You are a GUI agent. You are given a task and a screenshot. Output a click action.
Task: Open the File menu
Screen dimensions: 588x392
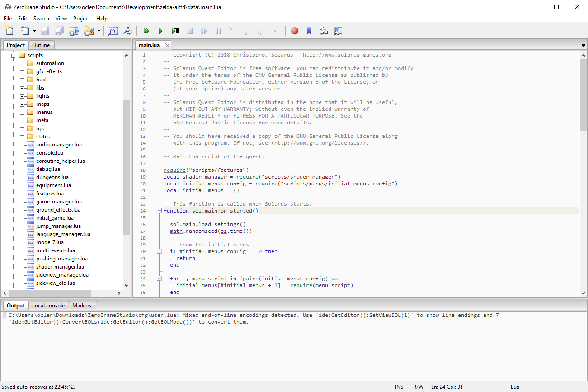(x=8, y=19)
